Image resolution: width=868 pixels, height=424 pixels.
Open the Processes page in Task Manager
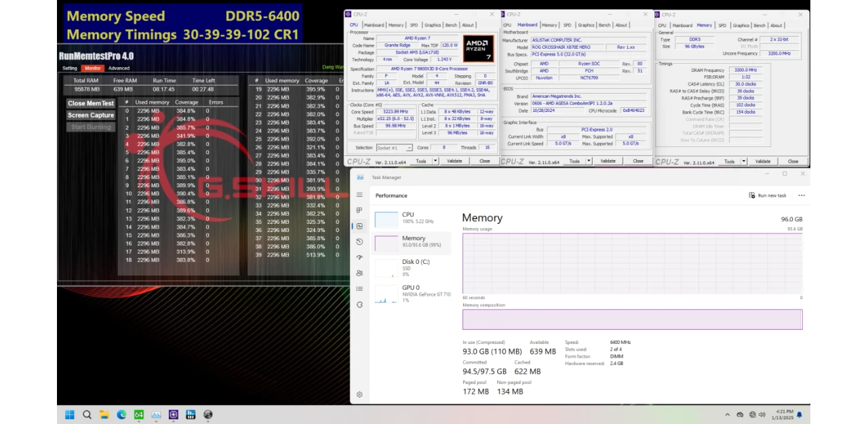click(x=359, y=210)
